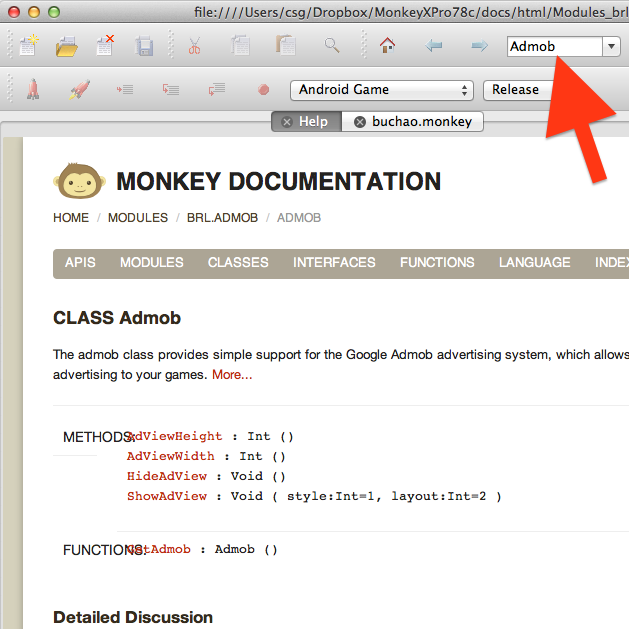Click the Cut scissors icon
The width and height of the screenshot is (629, 629).
[x=194, y=46]
